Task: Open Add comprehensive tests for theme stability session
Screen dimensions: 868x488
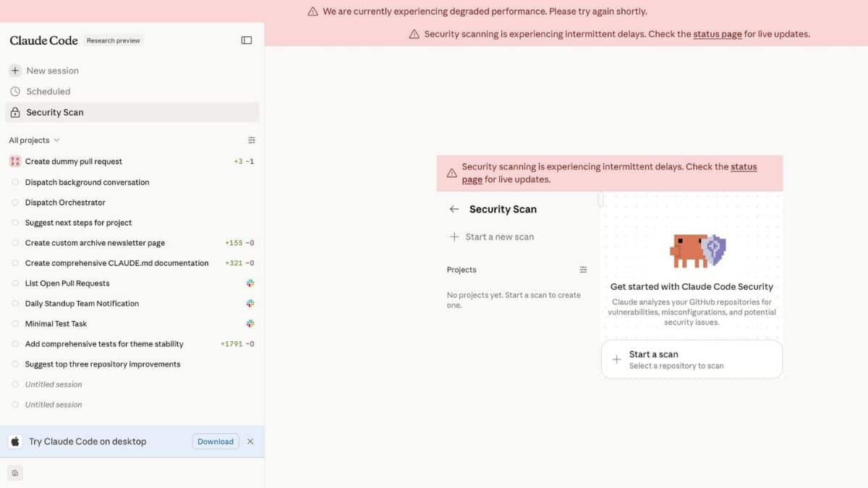Action: [104, 344]
